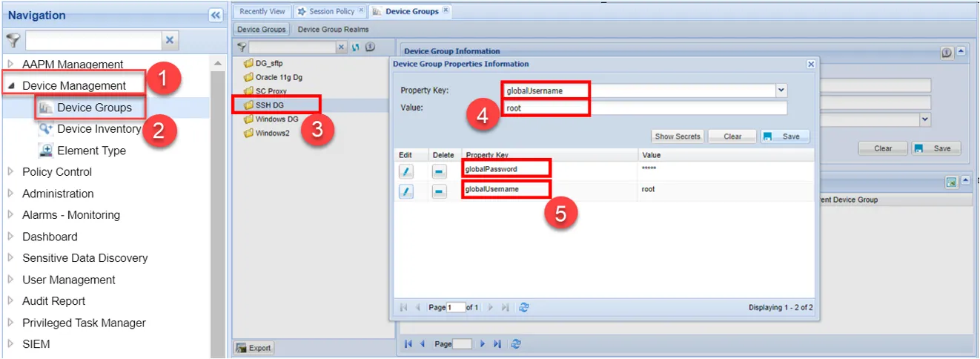Viewport: 980px width, 359px height.
Task: Click Save in the properties dialog
Action: point(785,136)
